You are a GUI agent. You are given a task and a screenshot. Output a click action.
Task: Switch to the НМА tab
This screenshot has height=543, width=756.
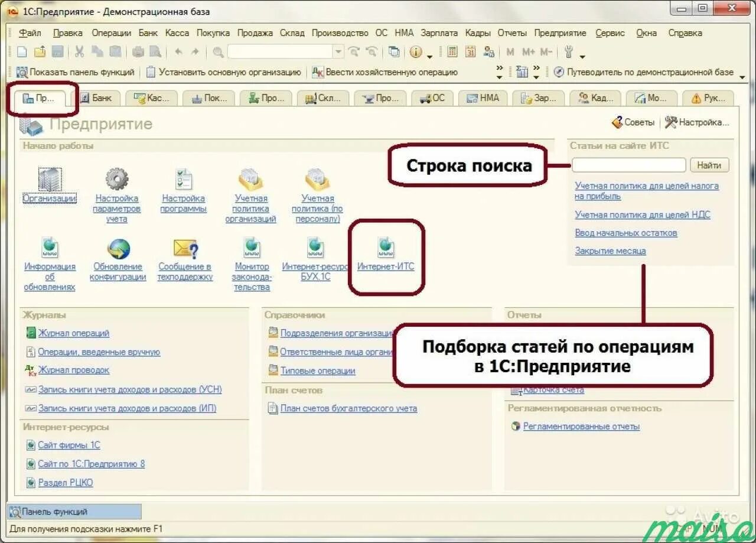(x=484, y=98)
